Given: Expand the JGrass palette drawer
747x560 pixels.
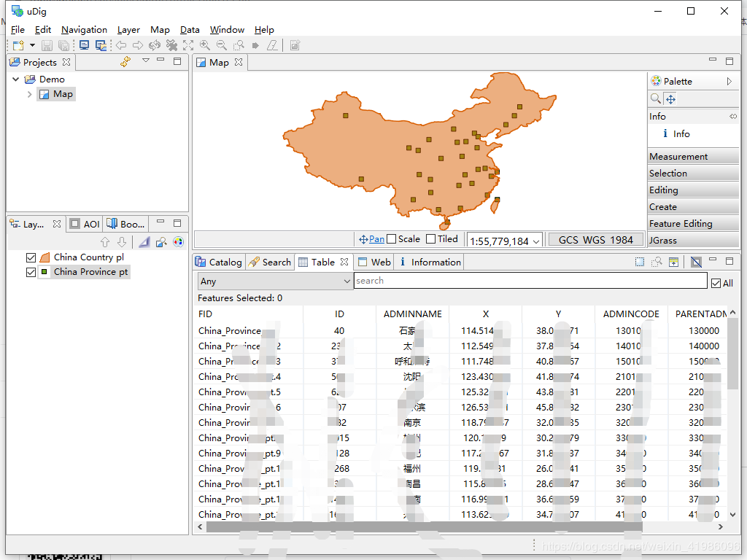Looking at the screenshot, I should [x=693, y=240].
